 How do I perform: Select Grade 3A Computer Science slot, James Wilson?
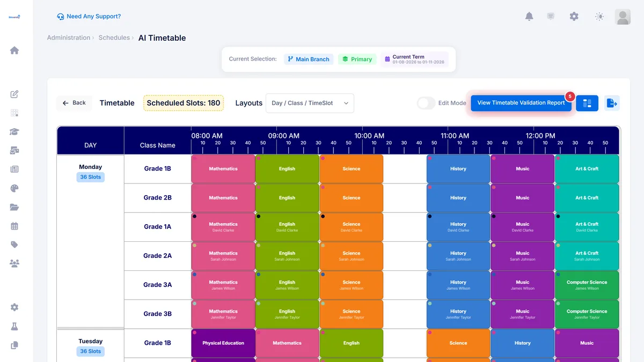587,285
